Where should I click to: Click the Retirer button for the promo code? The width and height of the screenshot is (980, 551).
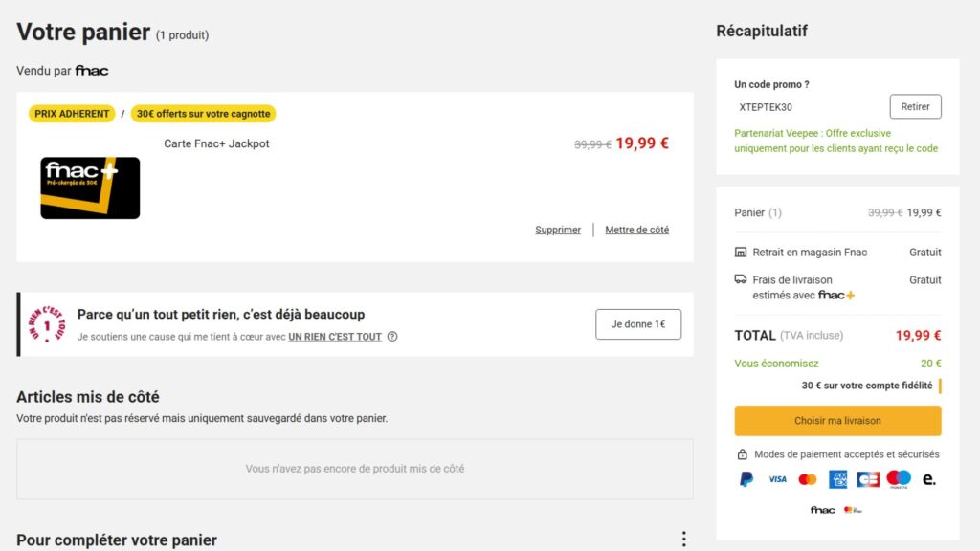[915, 106]
